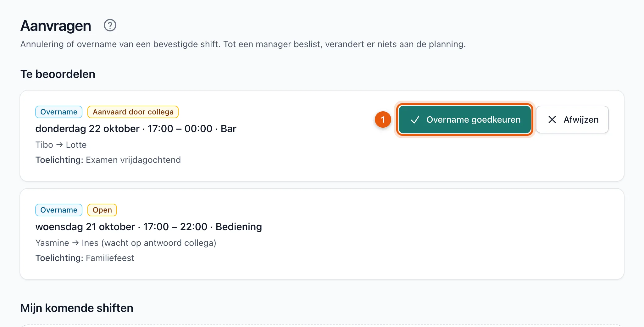Click the Te beoordelen heading
Image resolution: width=644 pixels, height=327 pixels.
(x=58, y=74)
